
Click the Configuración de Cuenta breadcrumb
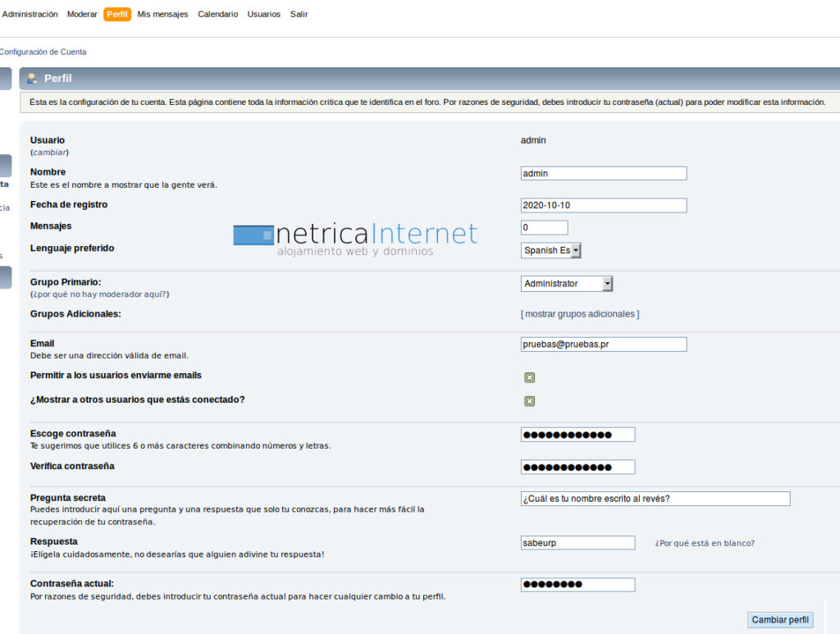[x=43, y=52]
